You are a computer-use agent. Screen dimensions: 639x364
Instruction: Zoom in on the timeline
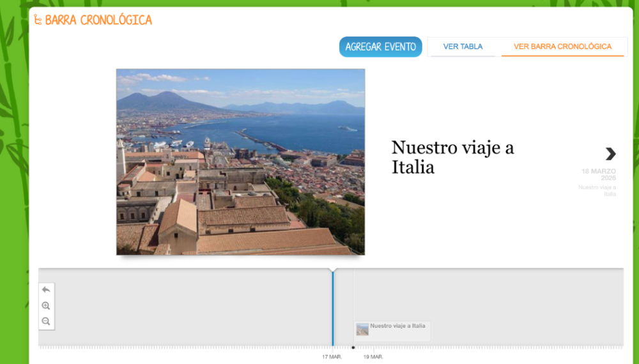46,306
